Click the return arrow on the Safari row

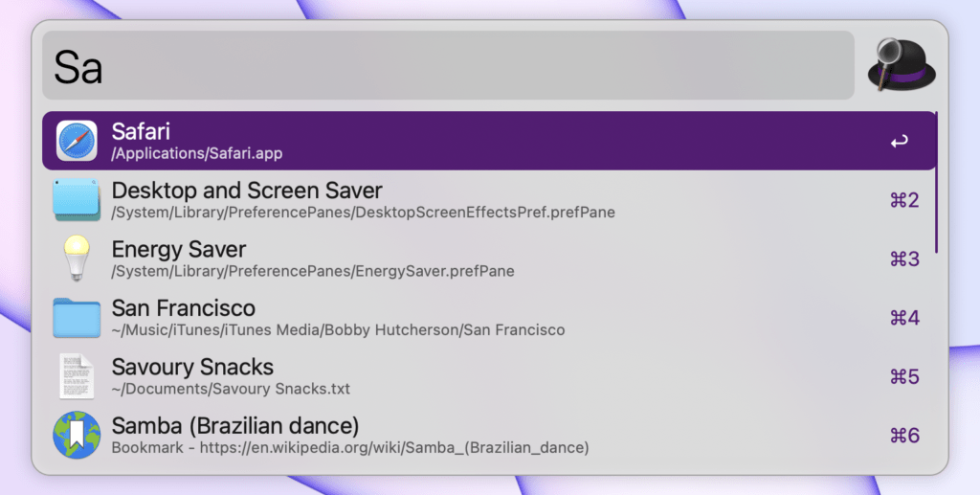pos(900,142)
